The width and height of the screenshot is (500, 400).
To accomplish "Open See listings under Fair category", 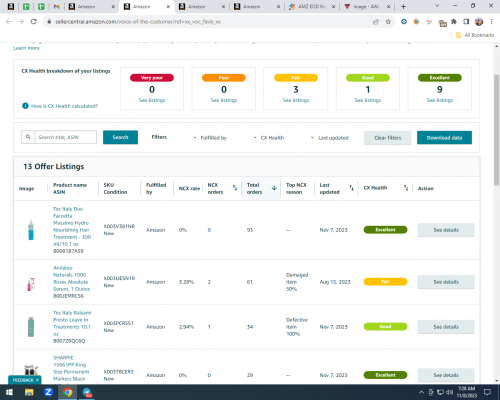I will point(296,100).
